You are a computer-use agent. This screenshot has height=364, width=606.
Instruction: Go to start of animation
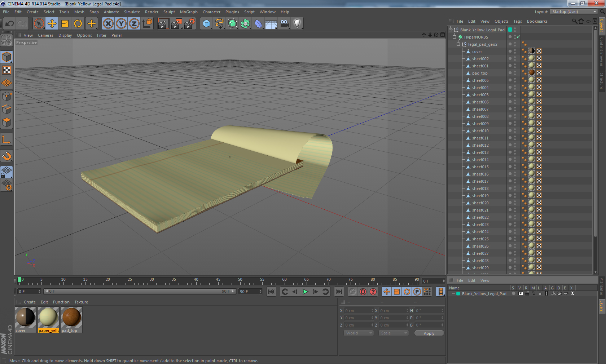pyautogui.click(x=271, y=292)
